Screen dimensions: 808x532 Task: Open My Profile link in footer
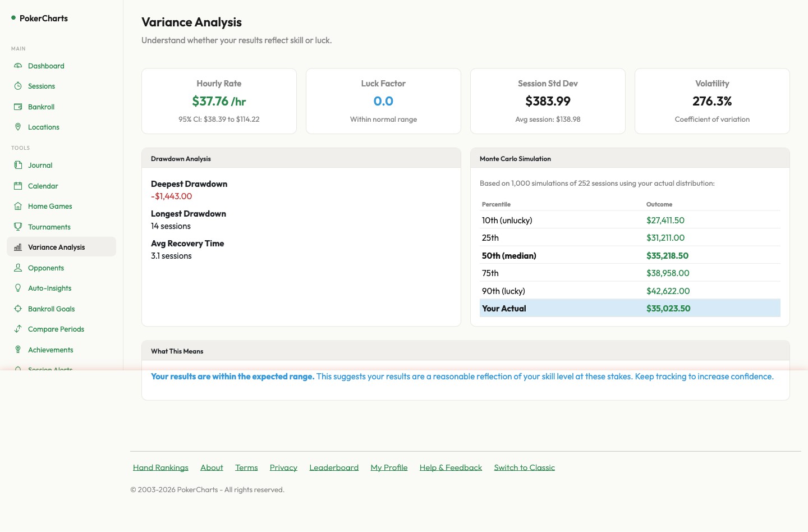tap(389, 467)
